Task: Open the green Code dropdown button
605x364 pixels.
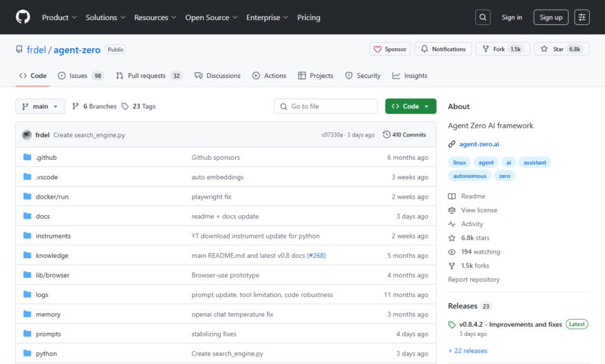Action: (x=410, y=106)
